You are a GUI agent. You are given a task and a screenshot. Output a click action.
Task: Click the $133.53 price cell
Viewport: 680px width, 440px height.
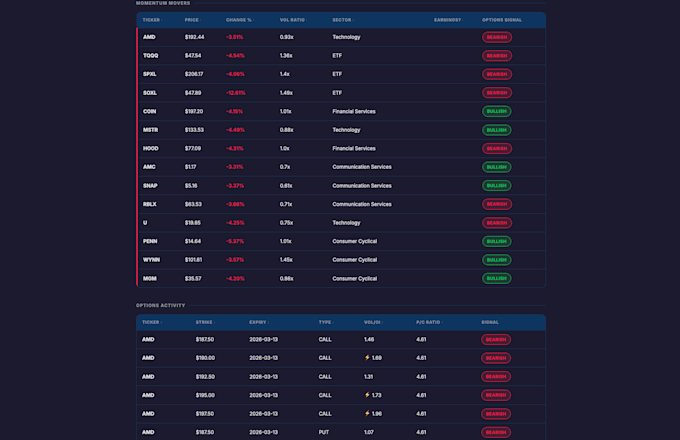click(194, 130)
